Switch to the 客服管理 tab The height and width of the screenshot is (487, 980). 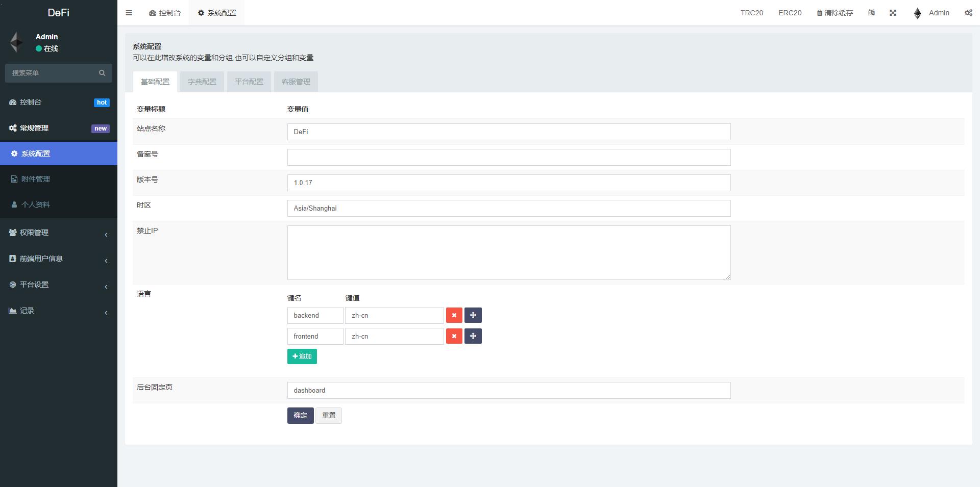point(296,82)
